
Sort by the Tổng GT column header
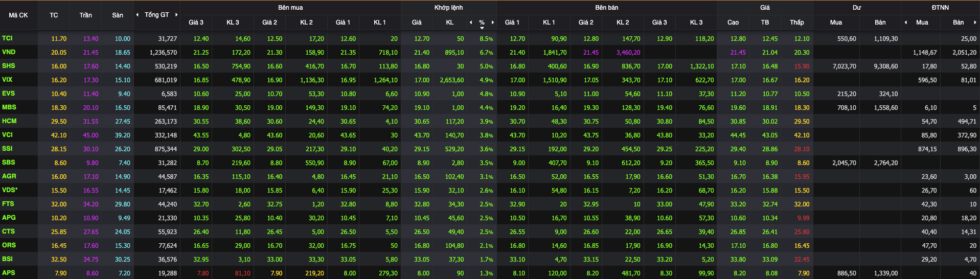tap(156, 15)
